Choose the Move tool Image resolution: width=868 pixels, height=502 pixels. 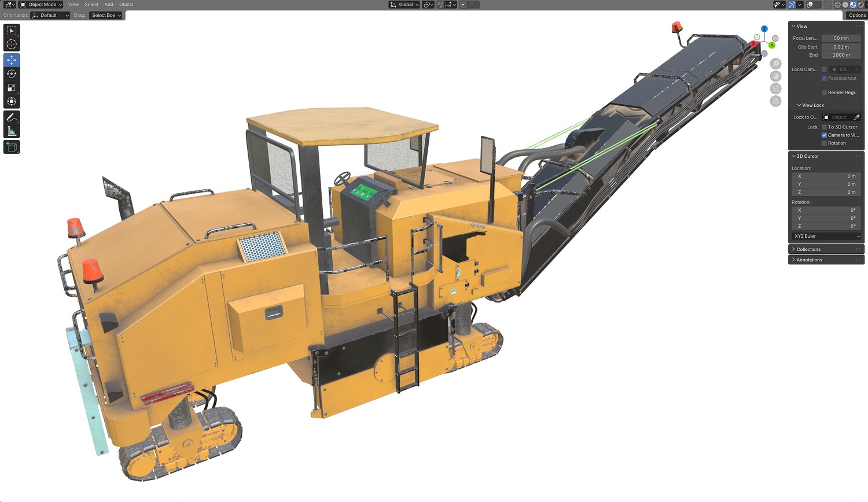[x=12, y=60]
